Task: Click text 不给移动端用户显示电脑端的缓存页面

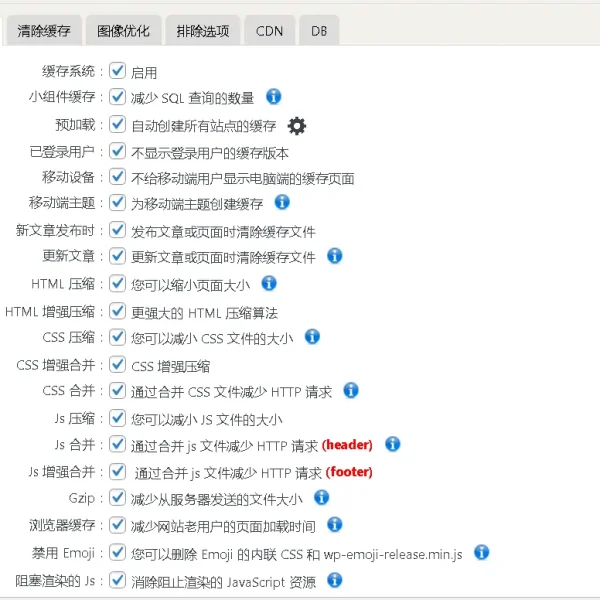Action: point(243,179)
